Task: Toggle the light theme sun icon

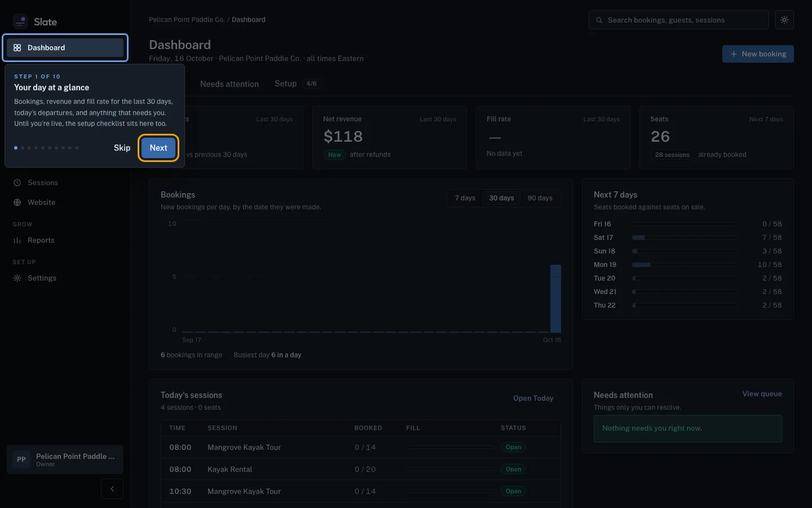Action: (784, 20)
